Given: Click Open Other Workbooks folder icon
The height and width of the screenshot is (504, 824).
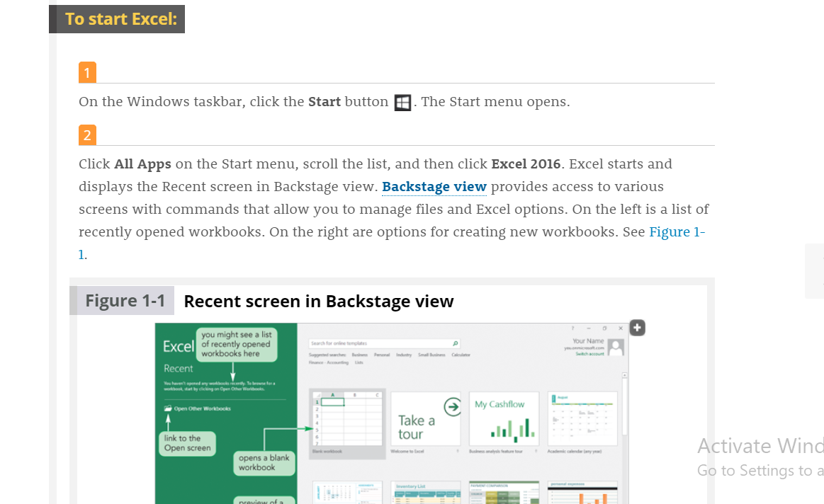Looking at the screenshot, I should 168,408.
